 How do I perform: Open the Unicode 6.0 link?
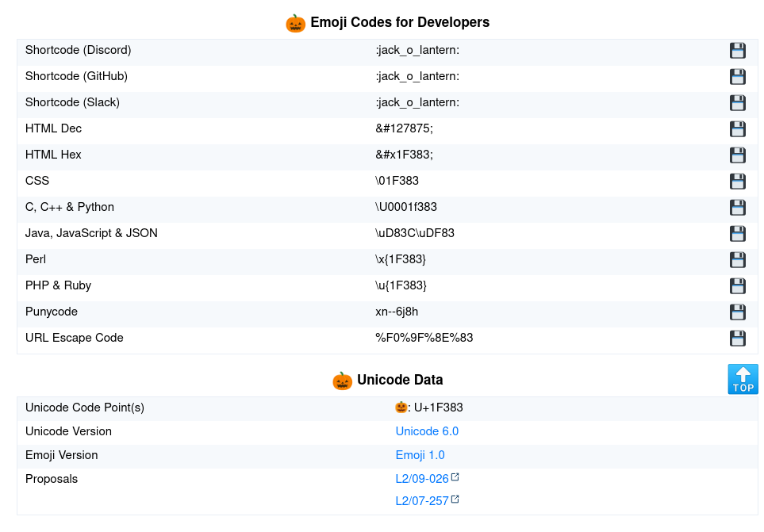pos(427,431)
